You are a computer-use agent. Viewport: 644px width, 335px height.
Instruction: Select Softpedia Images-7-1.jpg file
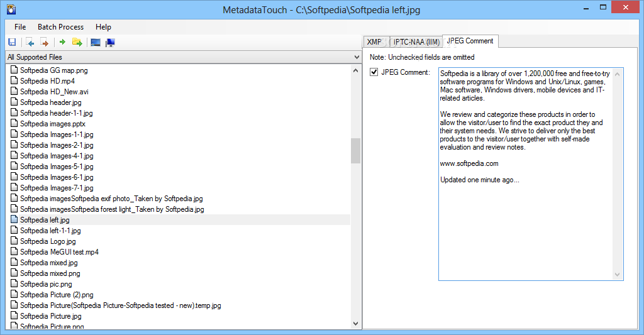point(57,188)
